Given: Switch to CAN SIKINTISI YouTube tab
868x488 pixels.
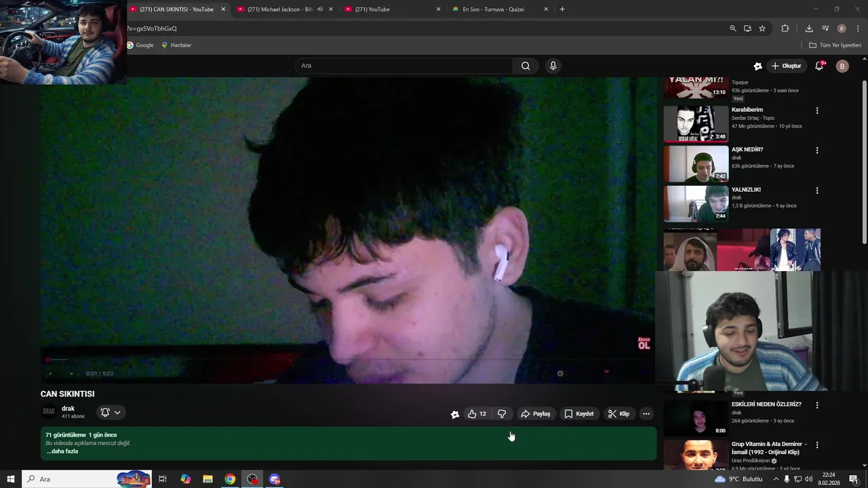Looking at the screenshot, I should tap(177, 9).
